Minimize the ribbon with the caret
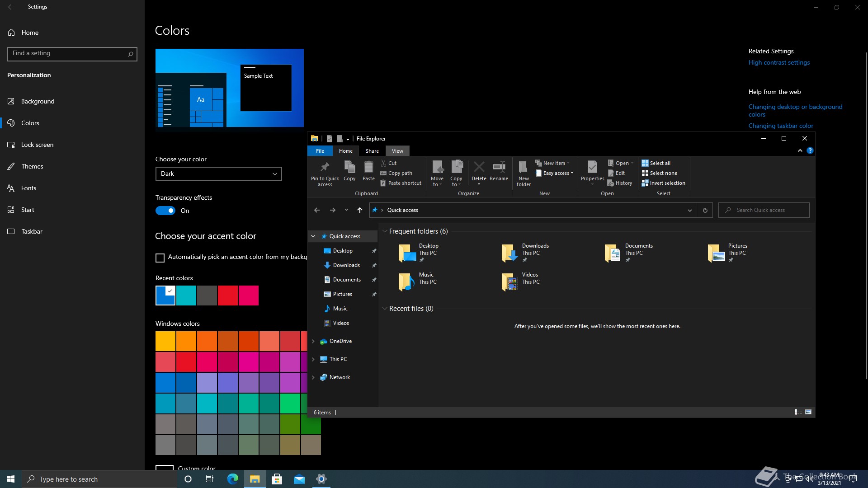 (800, 150)
